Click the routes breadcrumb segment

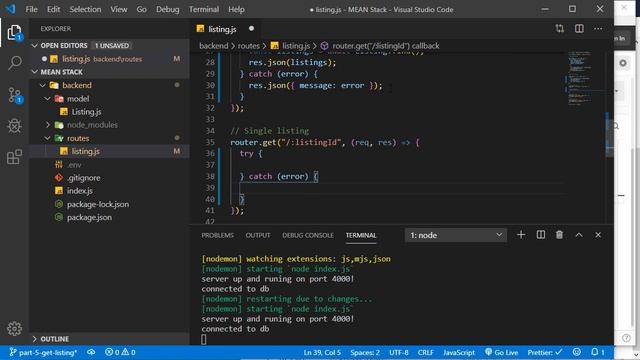pyautogui.click(x=248, y=46)
